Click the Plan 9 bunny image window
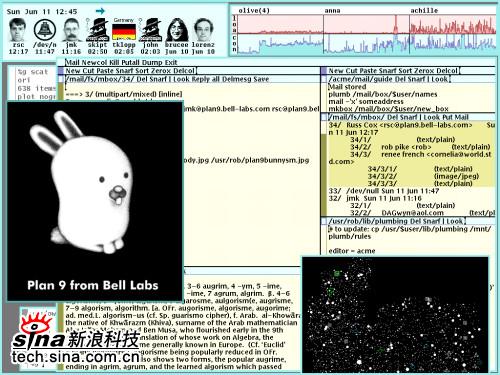This screenshot has width=500, height=375. pos(95,201)
